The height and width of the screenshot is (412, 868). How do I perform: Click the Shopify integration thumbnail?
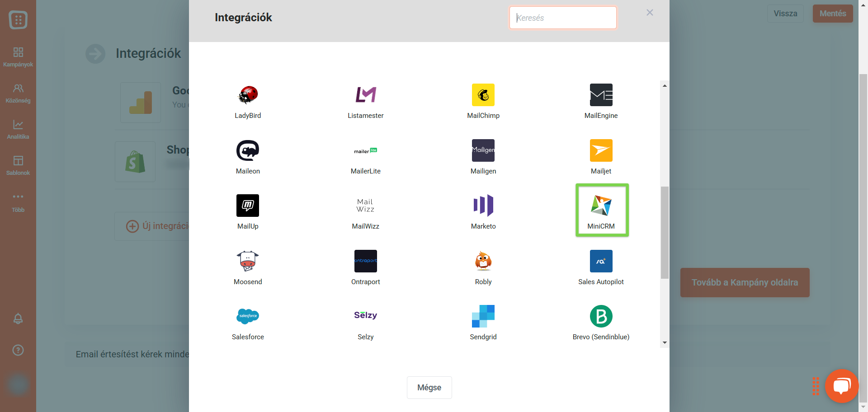[135, 162]
